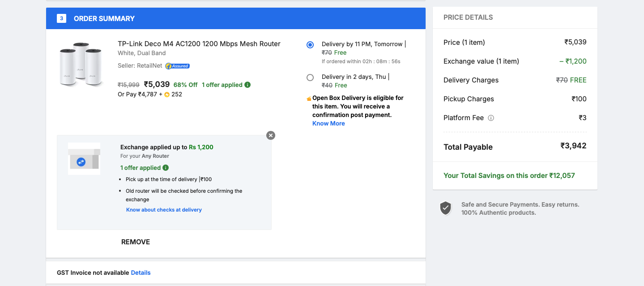Click the Or Pay ₹4,787 text
The width and height of the screenshot is (644, 286).
pyautogui.click(x=137, y=95)
